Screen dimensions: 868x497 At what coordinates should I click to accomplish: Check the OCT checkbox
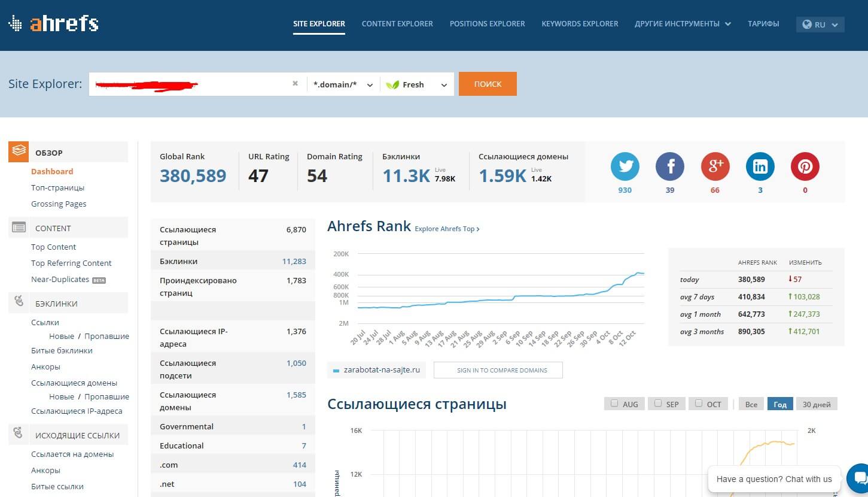(699, 404)
